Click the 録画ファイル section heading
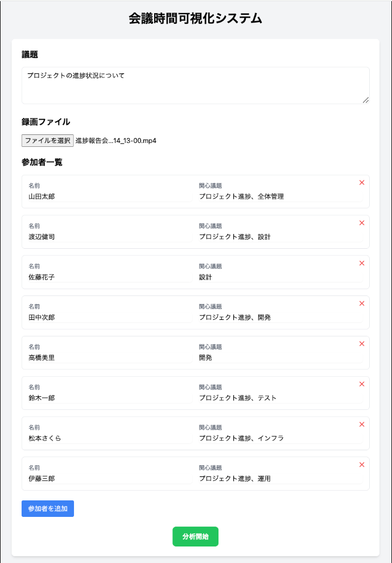This screenshot has height=563, width=392. tap(46, 122)
